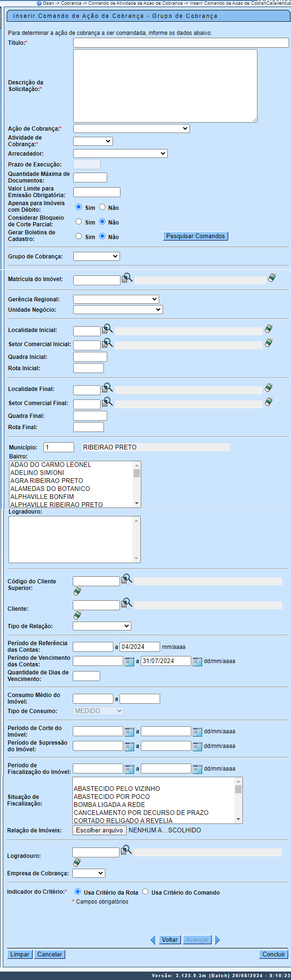Click Concluir button
291x980 pixels.
[274, 954]
